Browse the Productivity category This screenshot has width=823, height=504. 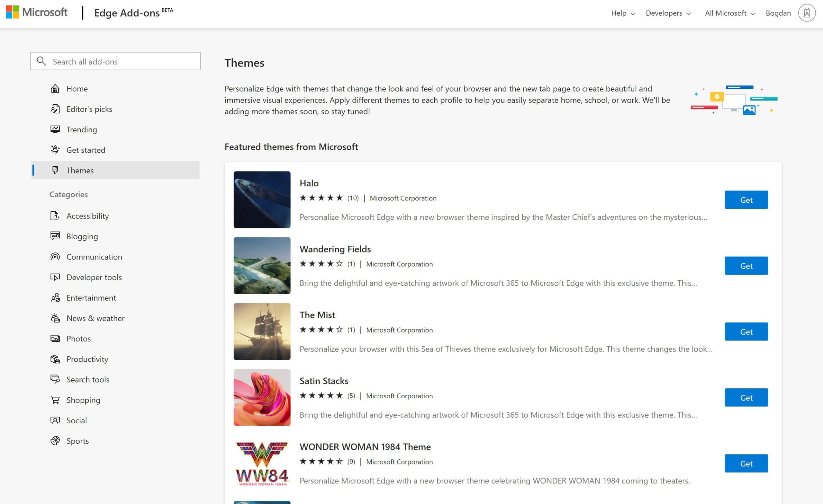115,359
